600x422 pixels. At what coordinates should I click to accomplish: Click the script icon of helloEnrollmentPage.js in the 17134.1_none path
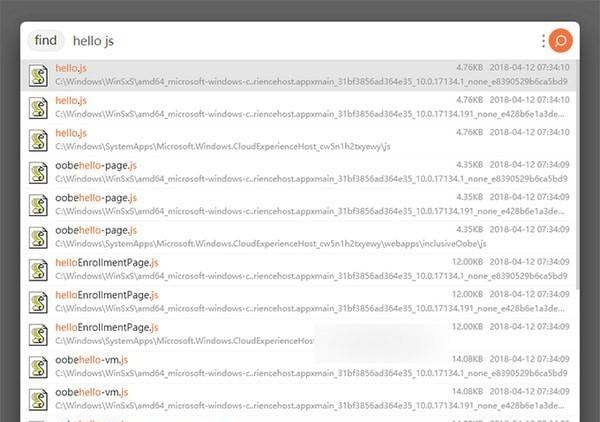[39, 270]
